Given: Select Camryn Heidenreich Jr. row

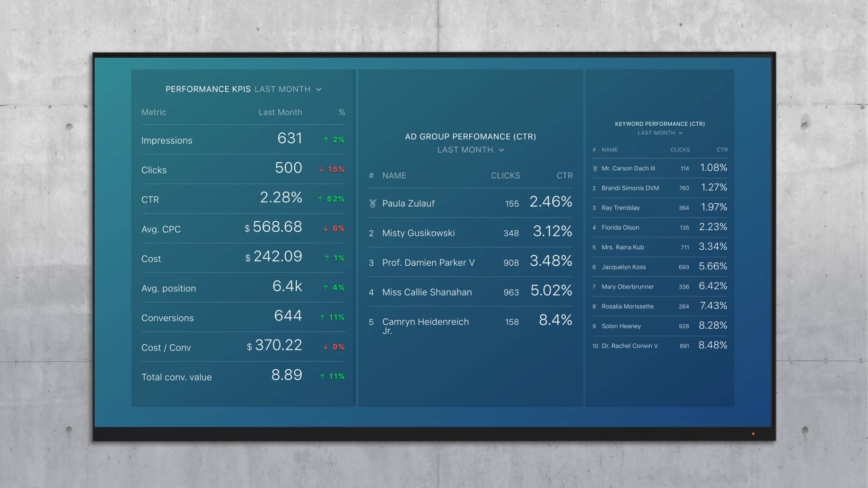Looking at the screenshot, I should pos(425,322).
